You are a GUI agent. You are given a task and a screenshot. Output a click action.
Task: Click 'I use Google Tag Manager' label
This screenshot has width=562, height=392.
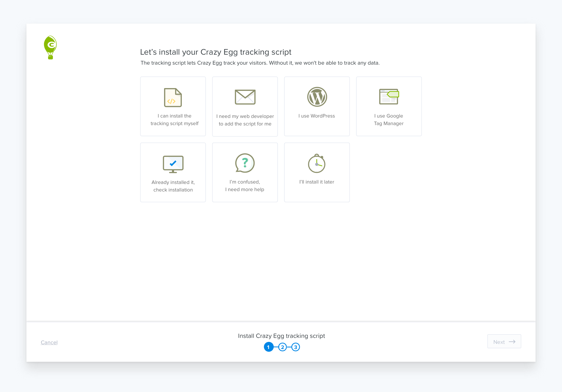389,120
